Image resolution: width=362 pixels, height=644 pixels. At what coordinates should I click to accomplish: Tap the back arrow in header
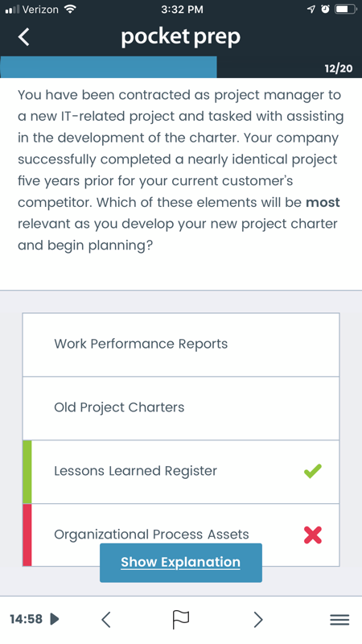pyautogui.click(x=24, y=37)
